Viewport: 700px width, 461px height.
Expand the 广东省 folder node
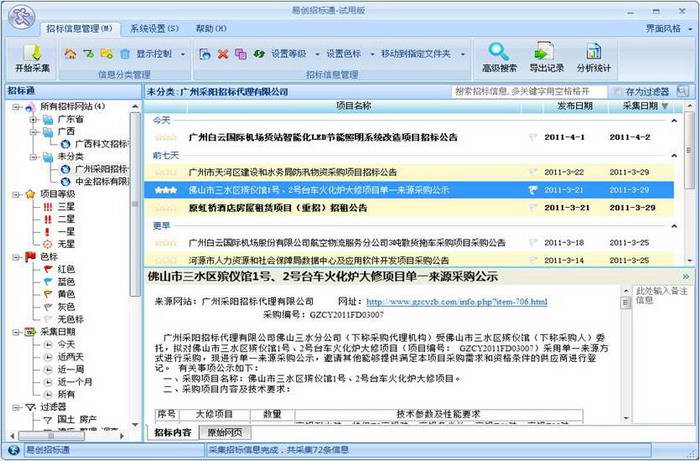pyautogui.click(x=33, y=120)
